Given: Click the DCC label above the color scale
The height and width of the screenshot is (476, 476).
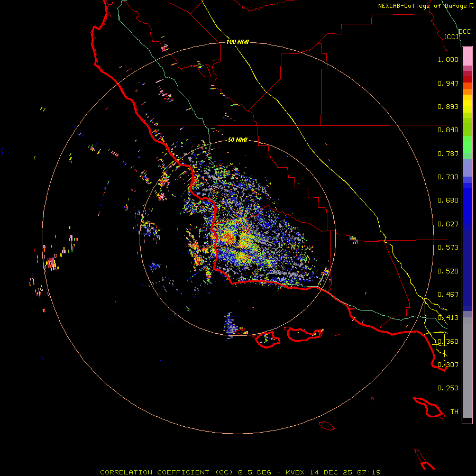Looking at the screenshot, I should point(464,32).
